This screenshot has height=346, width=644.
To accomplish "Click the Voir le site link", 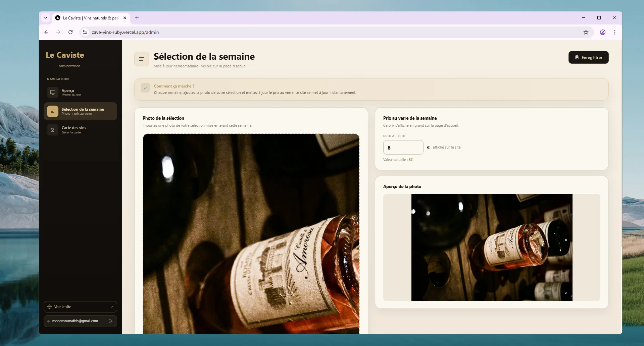I will click(x=63, y=306).
